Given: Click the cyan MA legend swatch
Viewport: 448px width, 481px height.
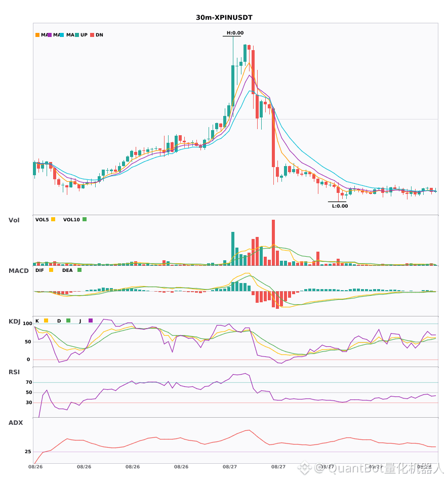Looking at the screenshot, I should (62, 35).
